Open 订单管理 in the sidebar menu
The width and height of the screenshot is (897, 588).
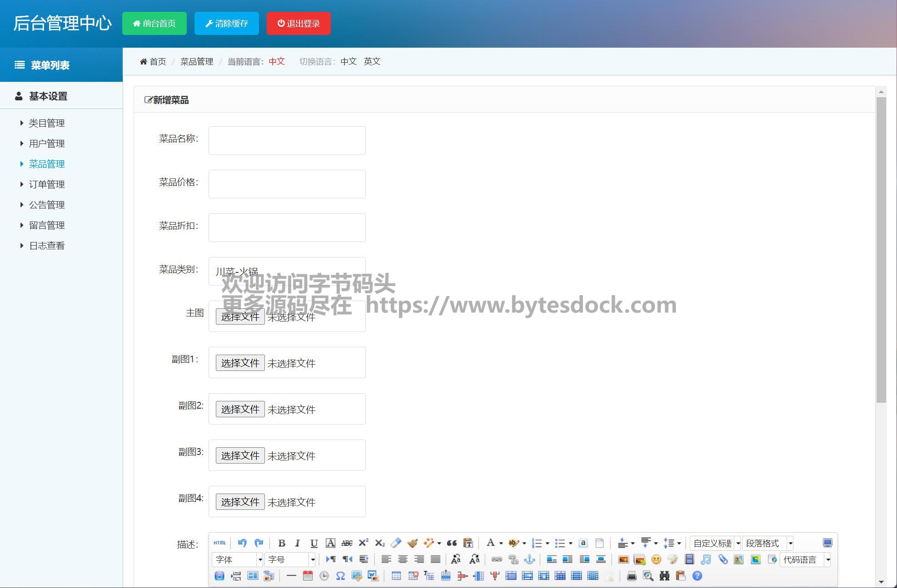47,184
